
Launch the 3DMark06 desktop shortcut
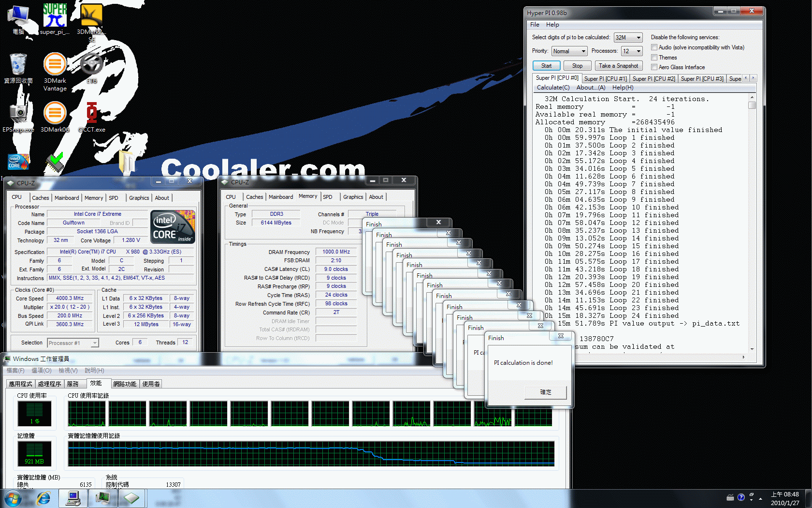(x=55, y=117)
